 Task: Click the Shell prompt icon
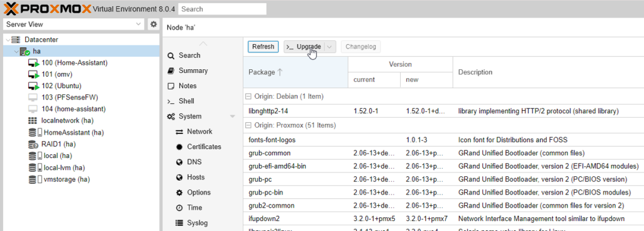[x=171, y=101]
